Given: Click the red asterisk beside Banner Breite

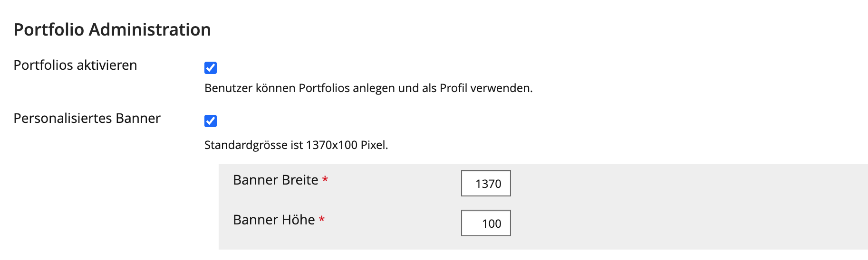Looking at the screenshot, I should tap(325, 180).
